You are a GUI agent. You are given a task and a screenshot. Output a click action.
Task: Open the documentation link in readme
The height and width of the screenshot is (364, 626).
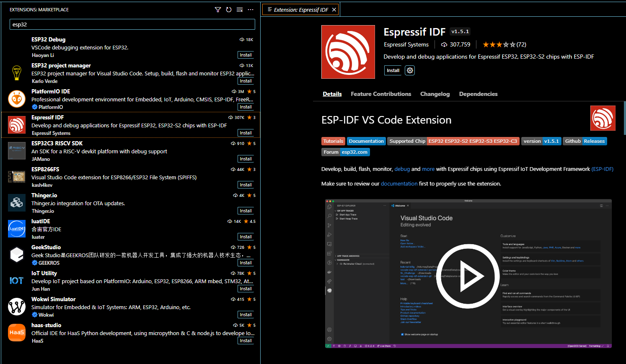click(399, 184)
